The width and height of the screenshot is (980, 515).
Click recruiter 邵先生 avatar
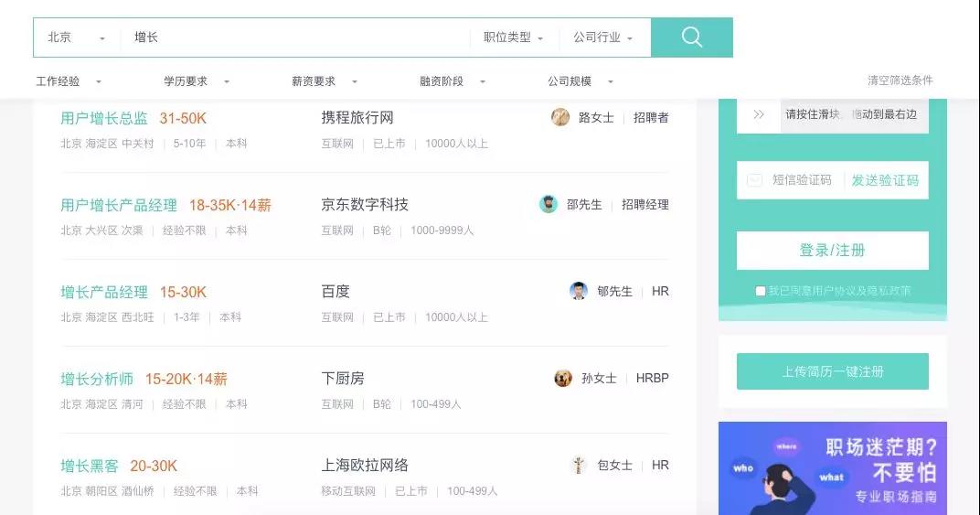tap(549, 204)
